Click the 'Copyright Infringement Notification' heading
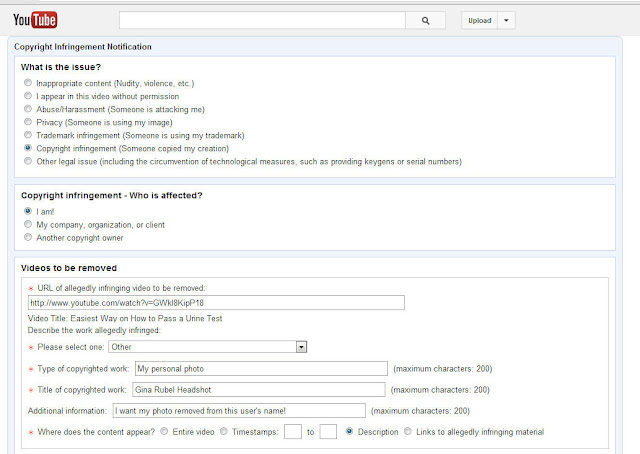Image resolution: width=640 pixels, height=454 pixels. [83, 47]
